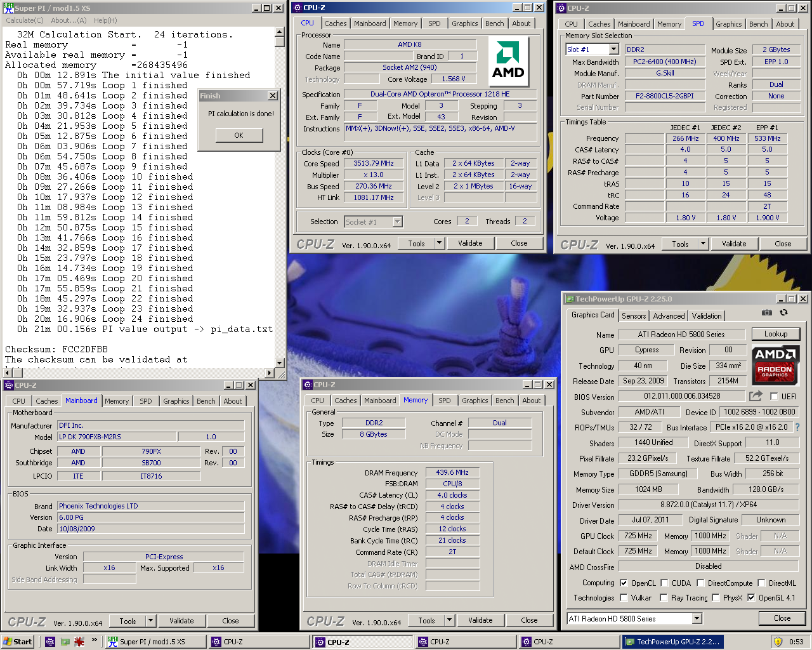This screenshot has width=812, height=650.
Task: Click the Part Number field F2-8800CL5-2GBPI
Action: 665,96
